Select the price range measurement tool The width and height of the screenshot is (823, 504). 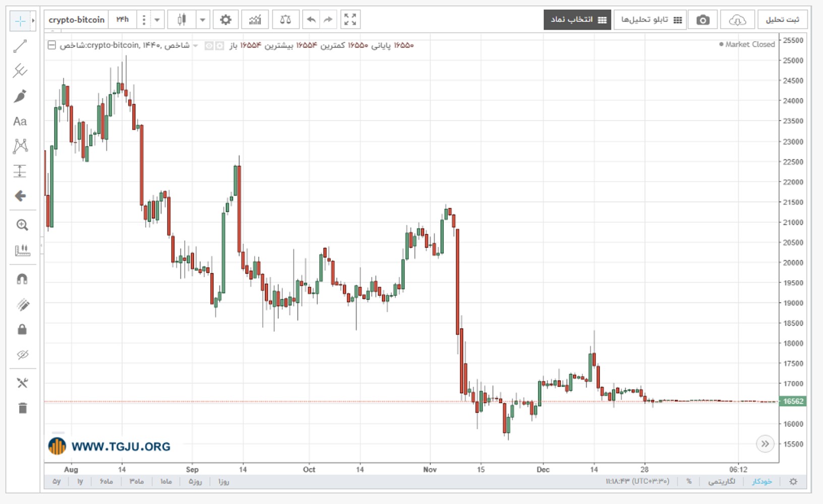point(20,171)
